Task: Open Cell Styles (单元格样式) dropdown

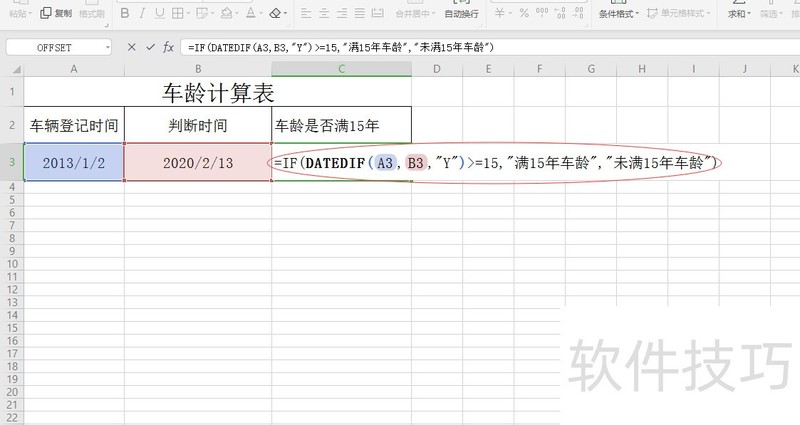Action: tap(679, 13)
